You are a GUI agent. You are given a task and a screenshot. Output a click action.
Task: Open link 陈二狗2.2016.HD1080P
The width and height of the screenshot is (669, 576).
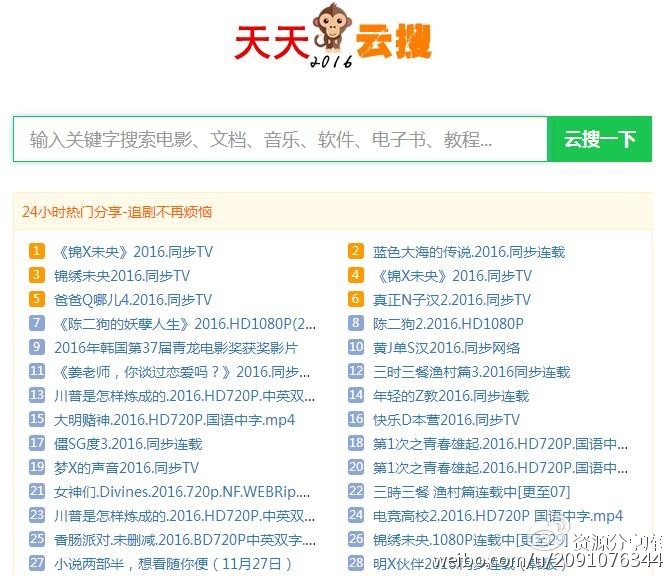pyautogui.click(x=448, y=324)
